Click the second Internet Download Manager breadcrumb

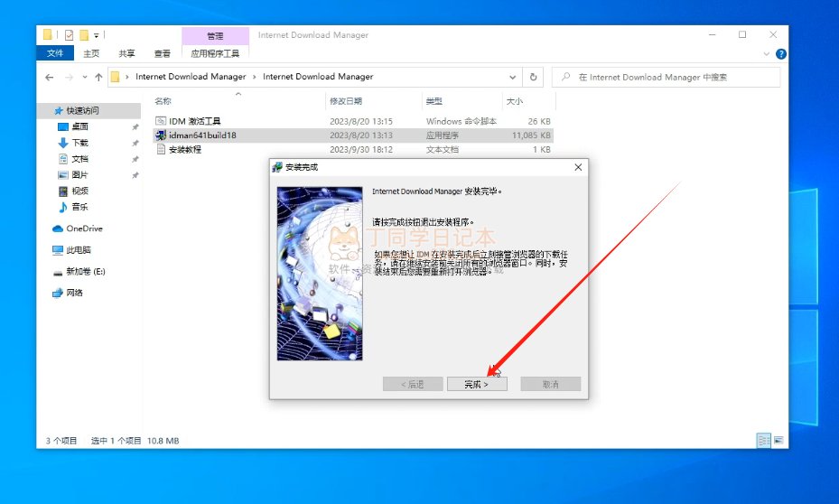coord(318,77)
